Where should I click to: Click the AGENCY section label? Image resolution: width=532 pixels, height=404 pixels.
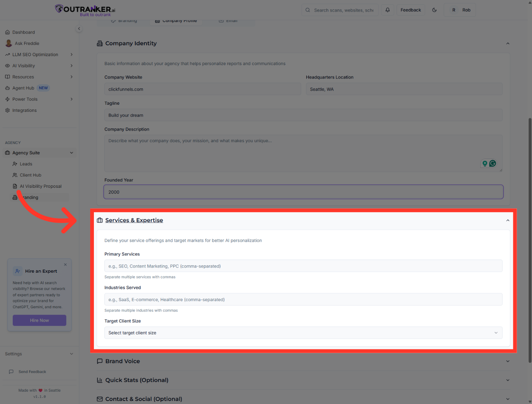click(13, 143)
